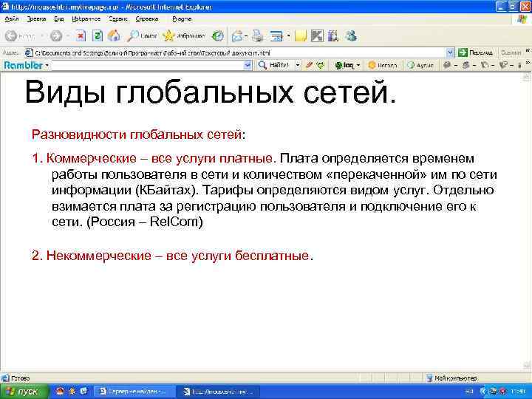Click the Windows logo throbber icon
This screenshot has width=532, height=399.
pyautogui.click(x=522, y=19)
